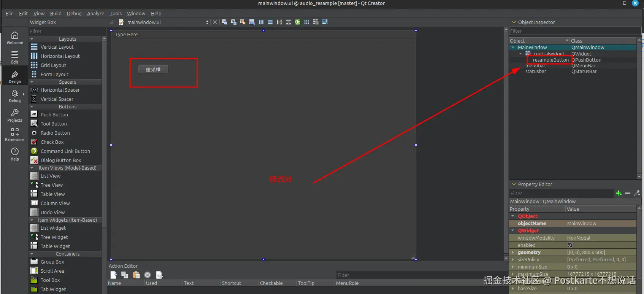This screenshot has width=644, height=294.
Task: Collapse the Object Inspector panel chevron
Action: [514, 22]
